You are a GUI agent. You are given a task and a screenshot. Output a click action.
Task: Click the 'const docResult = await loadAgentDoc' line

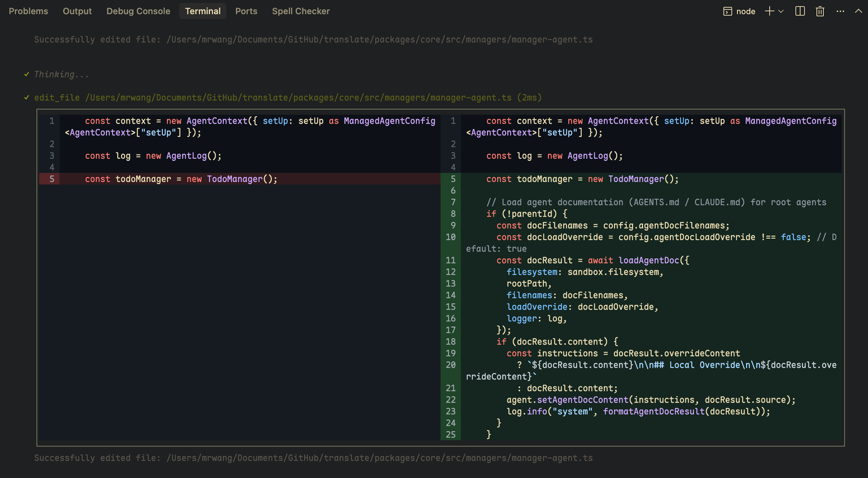[x=593, y=260]
